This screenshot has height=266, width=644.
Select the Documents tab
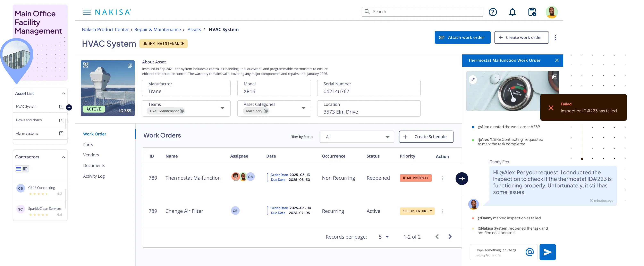tap(94, 166)
